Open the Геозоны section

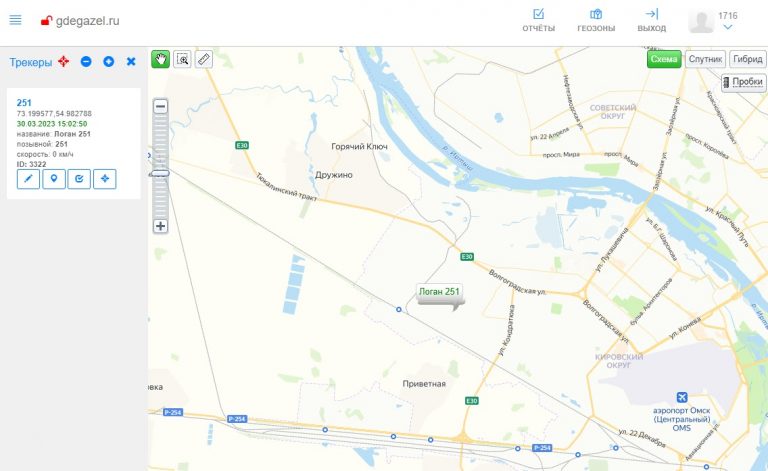pyautogui.click(x=596, y=20)
